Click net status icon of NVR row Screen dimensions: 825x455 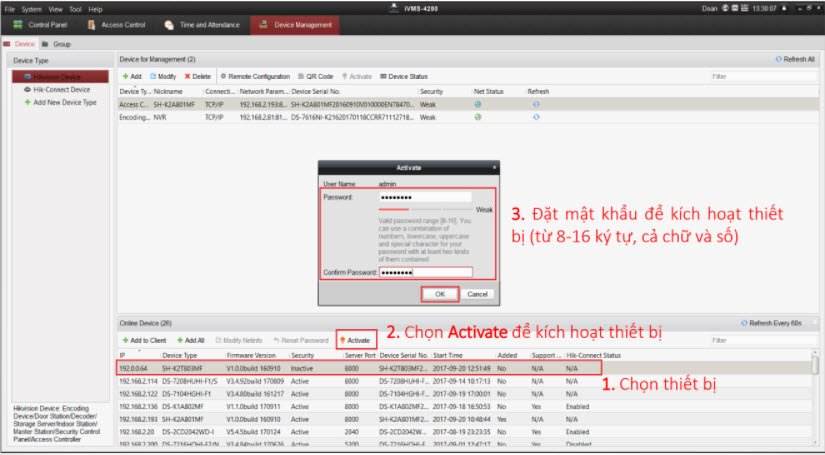click(478, 117)
